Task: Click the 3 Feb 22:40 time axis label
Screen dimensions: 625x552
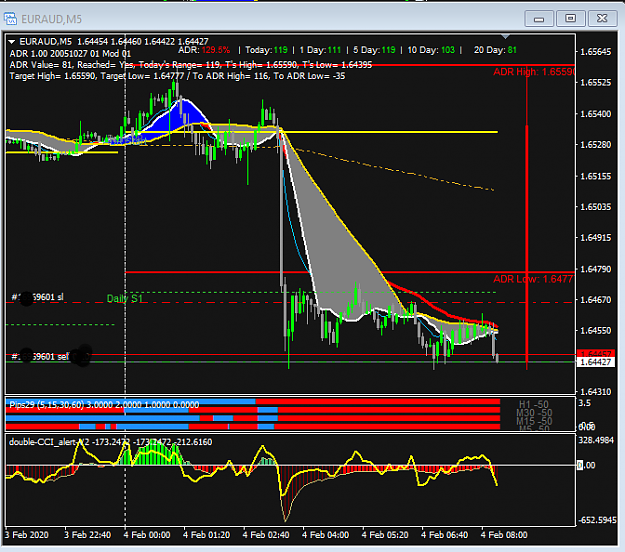Action: tap(87, 535)
